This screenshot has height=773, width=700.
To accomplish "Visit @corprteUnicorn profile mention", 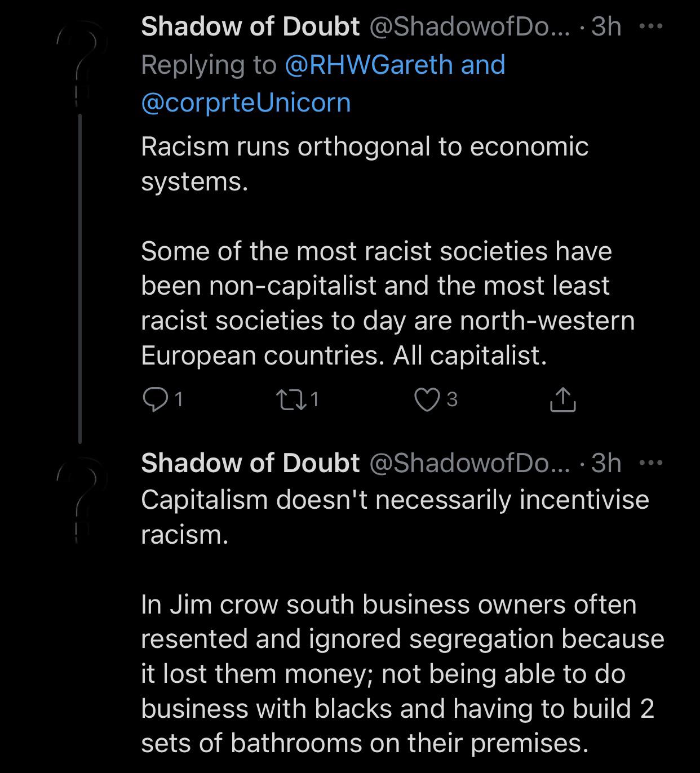I will coord(246,103).
